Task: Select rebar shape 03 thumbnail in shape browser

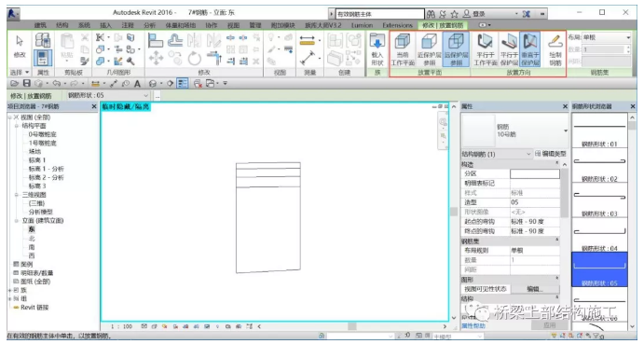Action: pos(599,202)
